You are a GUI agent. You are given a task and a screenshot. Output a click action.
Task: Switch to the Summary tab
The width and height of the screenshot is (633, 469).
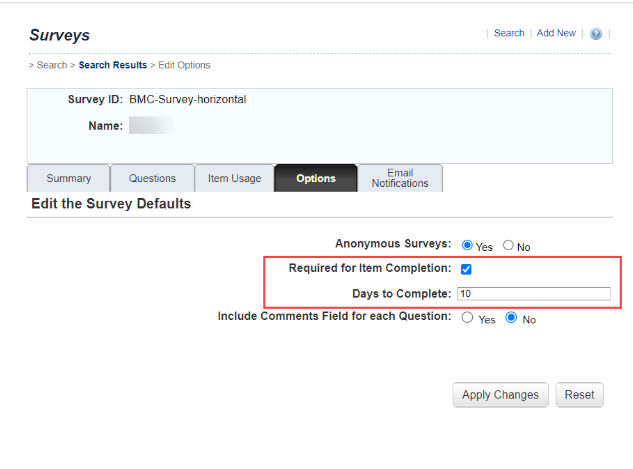point(69,178)
